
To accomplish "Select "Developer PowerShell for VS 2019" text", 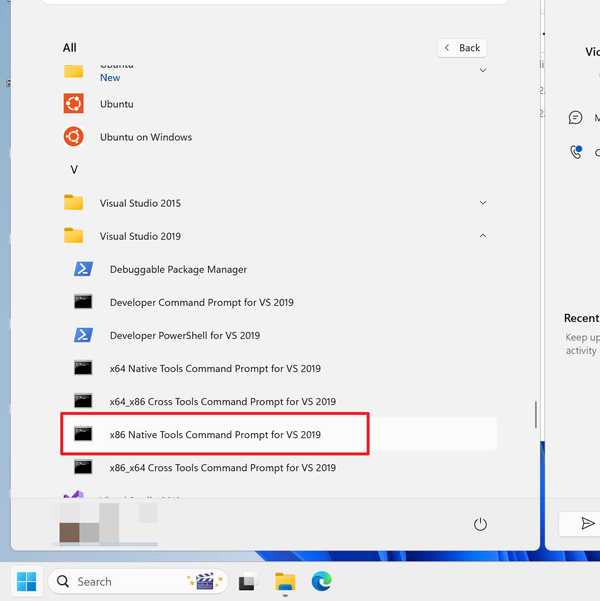I will 185,335.
